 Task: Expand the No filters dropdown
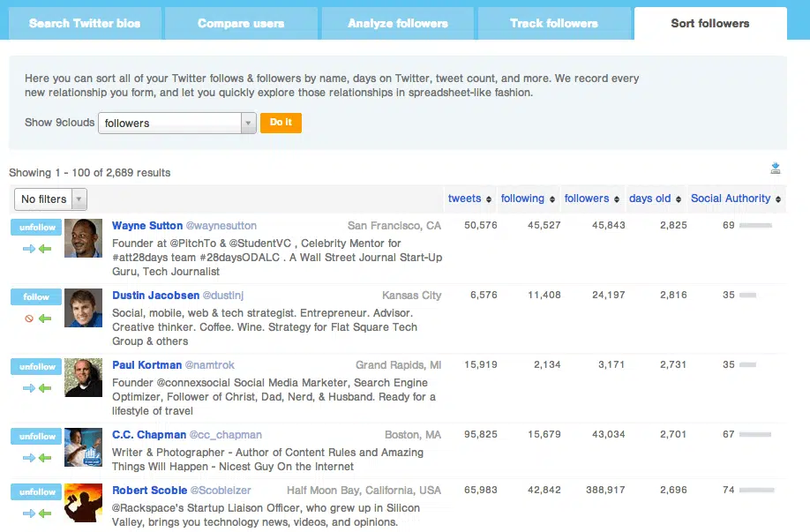[x=50, y=199]
